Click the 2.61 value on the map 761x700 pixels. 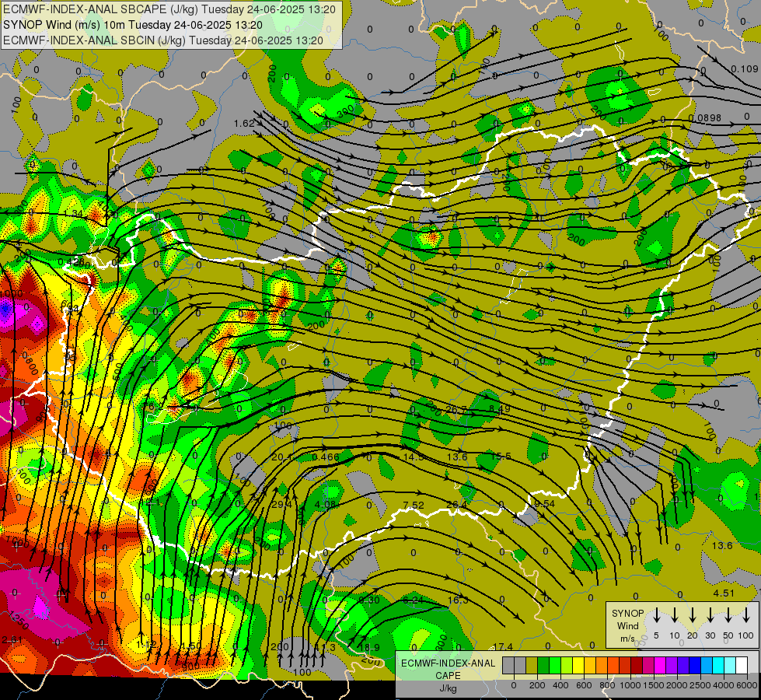pyautogui.click(x=12, y=639)
